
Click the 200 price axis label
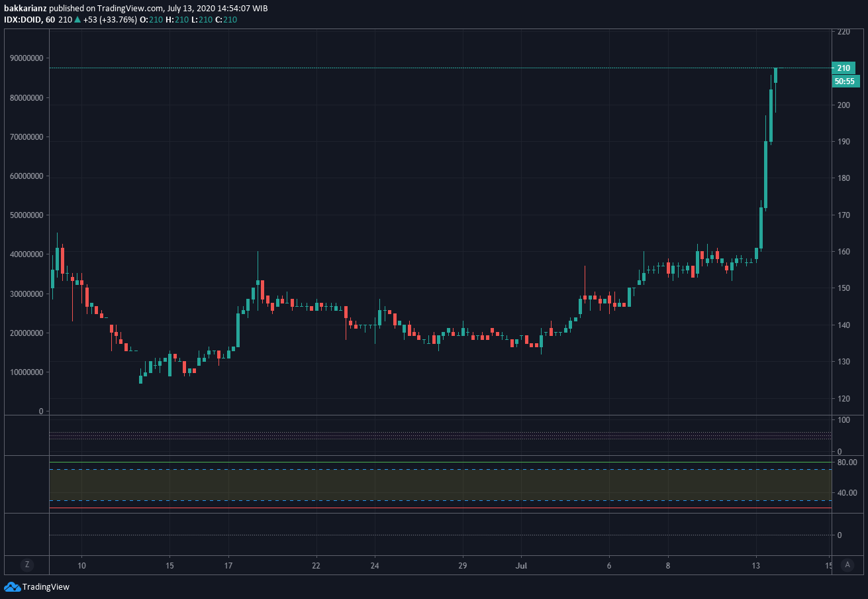(x=844, y=105)
